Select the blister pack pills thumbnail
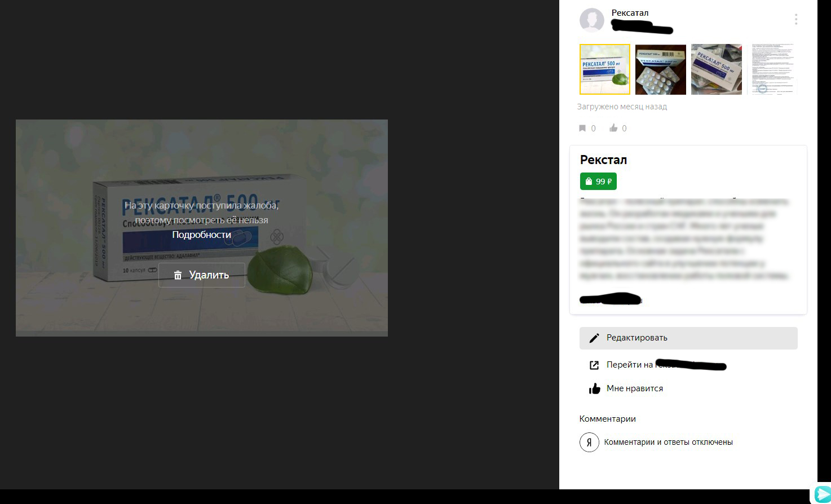The height and width of the screenshot is (504, 831). pos(660,69)
